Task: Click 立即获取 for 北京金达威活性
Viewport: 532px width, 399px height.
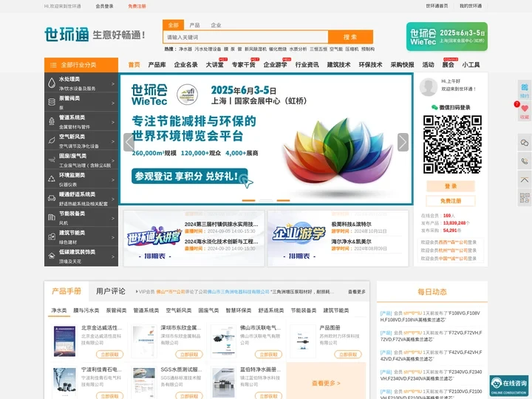Action: [x=109, y=355]
